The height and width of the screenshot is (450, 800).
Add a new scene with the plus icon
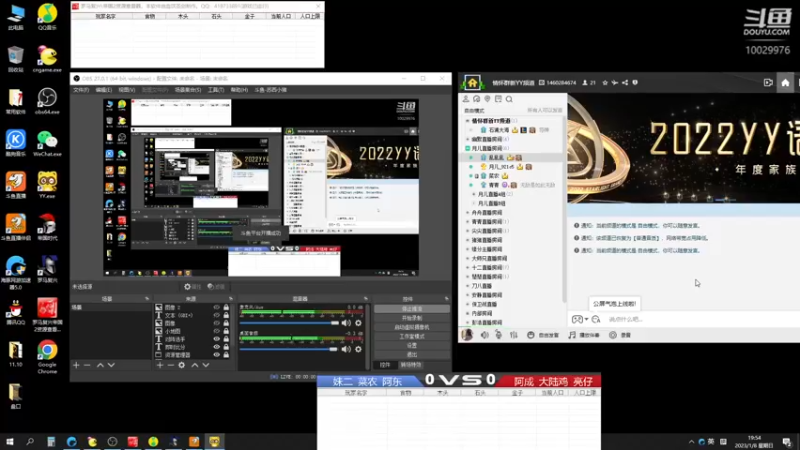76,365
